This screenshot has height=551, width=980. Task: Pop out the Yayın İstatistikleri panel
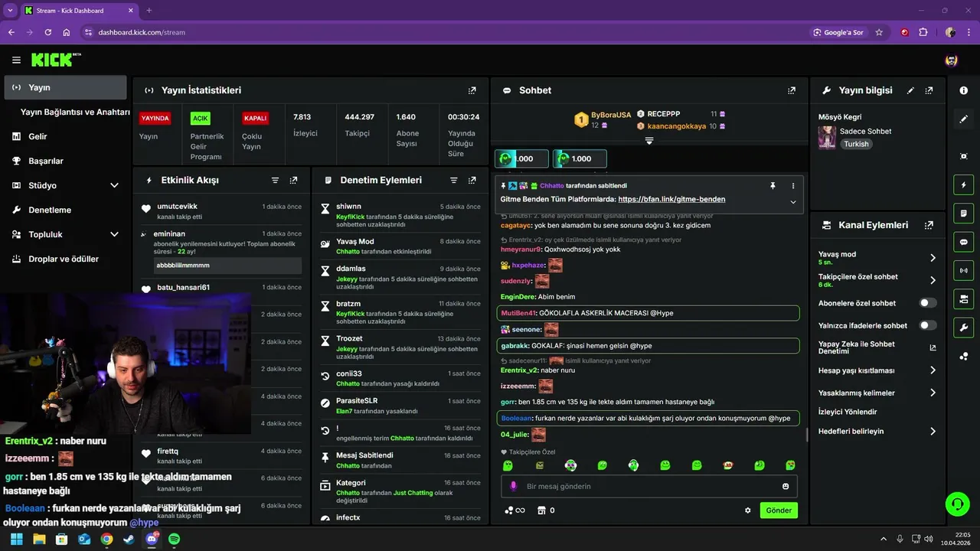472,90
